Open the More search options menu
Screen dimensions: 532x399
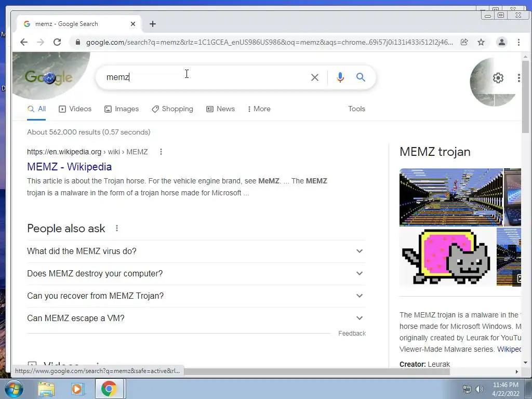click(x=259, y=109)
